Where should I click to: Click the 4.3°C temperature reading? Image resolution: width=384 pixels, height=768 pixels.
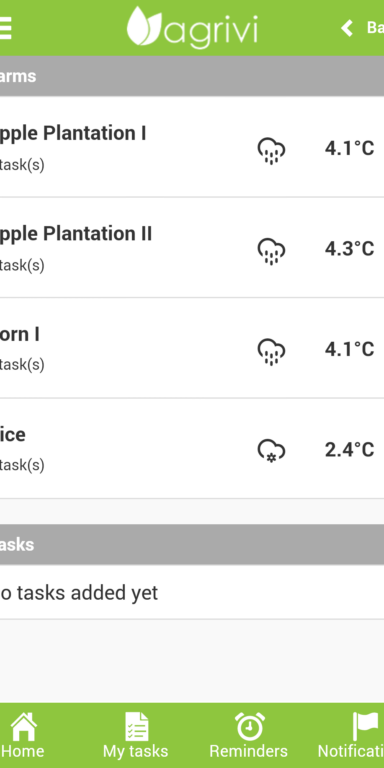349,249
